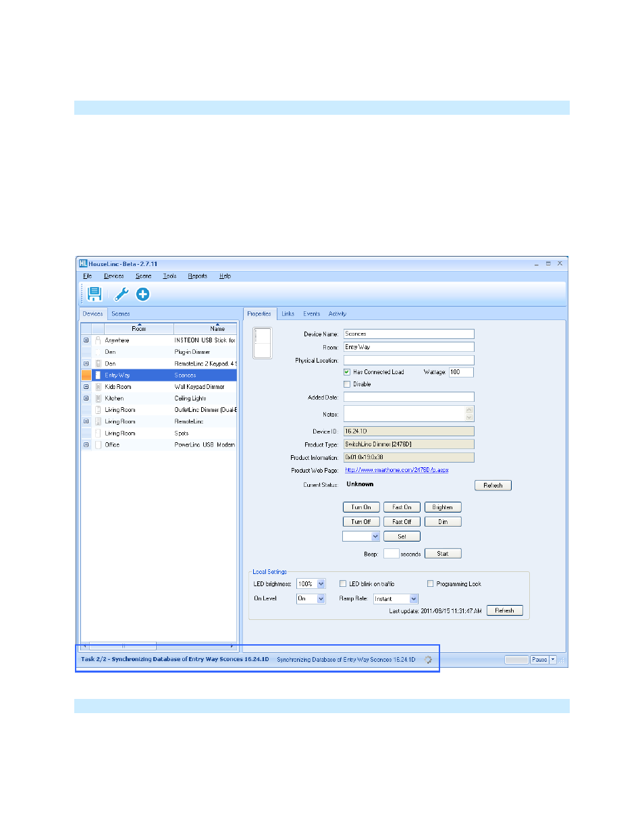Open the Scene menu
Screen dimensions: 644x834
[x=143, y=276]
